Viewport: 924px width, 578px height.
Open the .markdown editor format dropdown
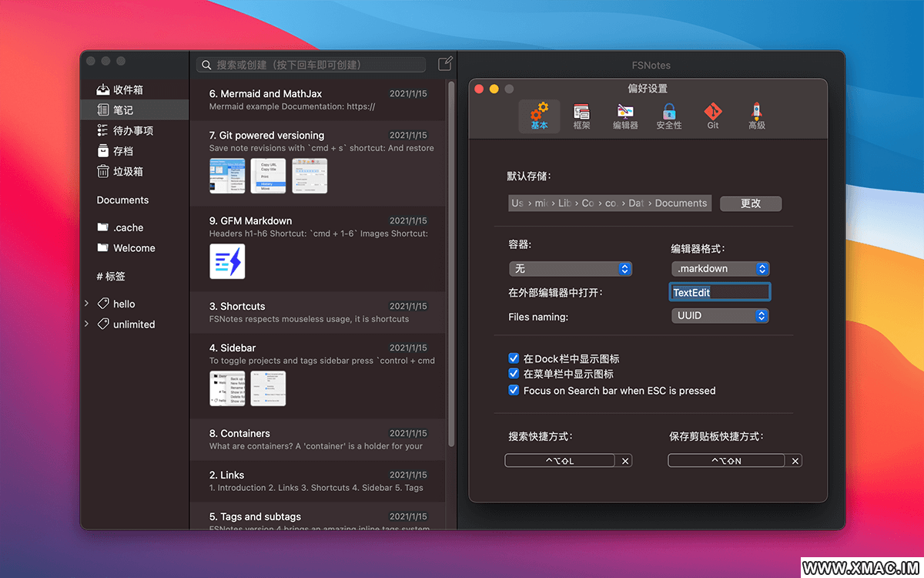tap(720, 269)
